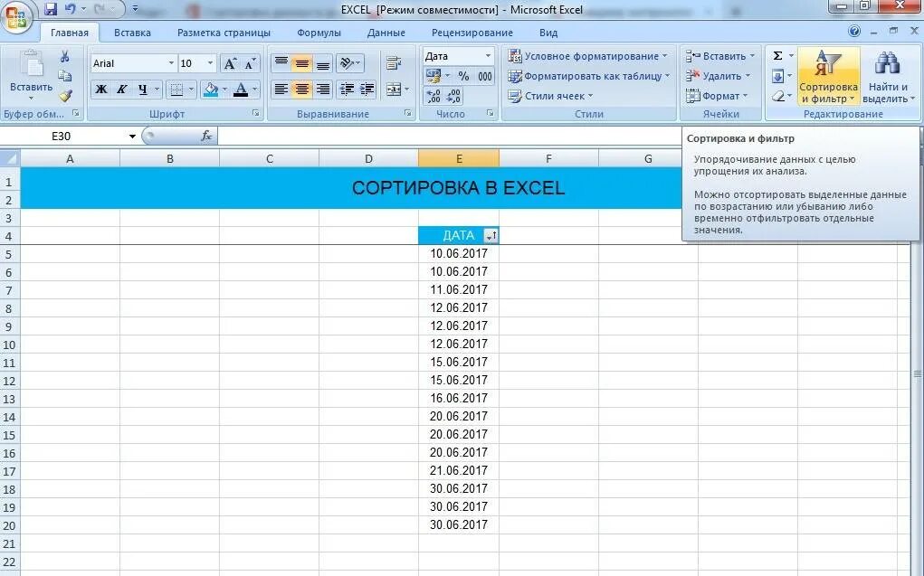Decrease decimal places
The height and width of the screenshot is (576, 924).
pos(453,96)
